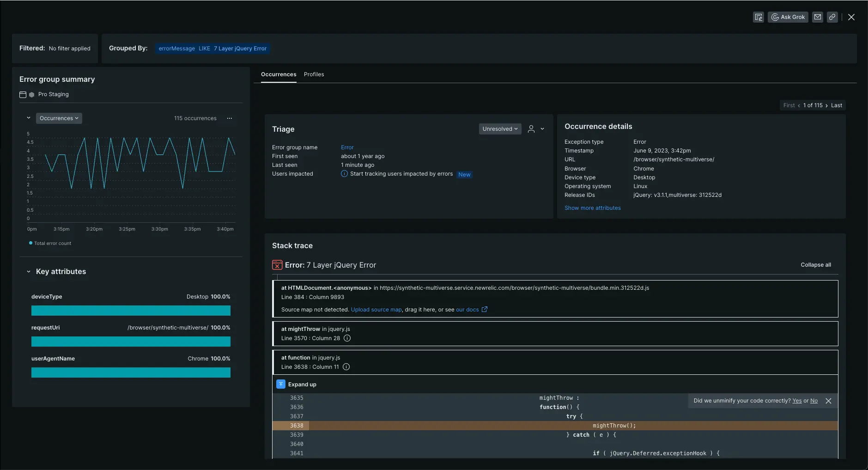Click the info icon next to Line 3570

pos(347,338)
